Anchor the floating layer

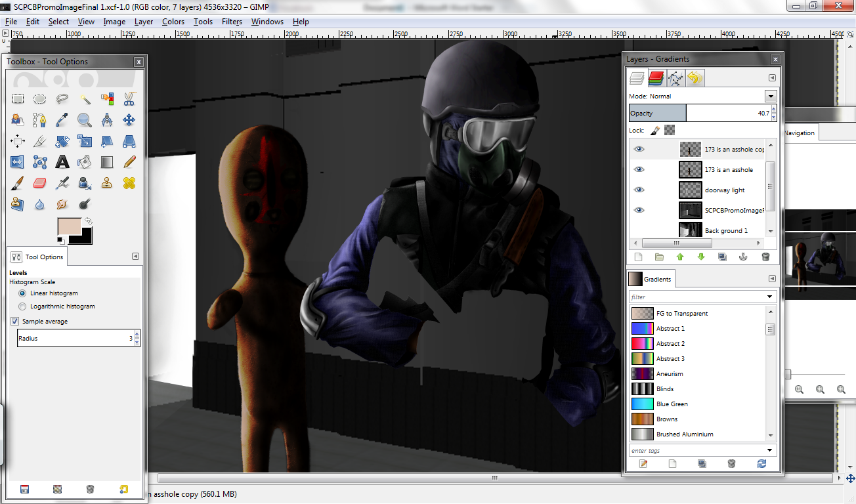point(744,257)
